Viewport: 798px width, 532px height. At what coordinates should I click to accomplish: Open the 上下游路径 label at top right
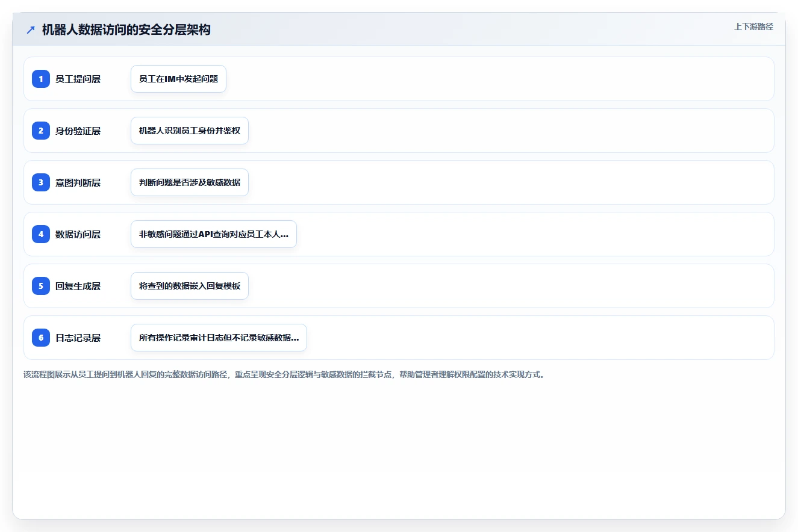pos(753,26)
